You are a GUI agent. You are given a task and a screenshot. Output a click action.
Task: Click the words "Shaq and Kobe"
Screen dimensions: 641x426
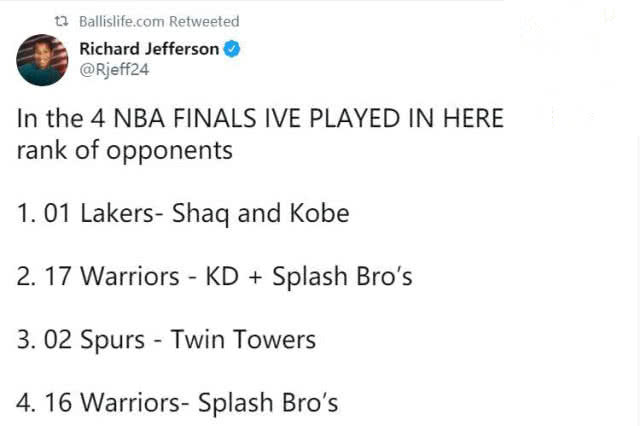pyautogui.click(x=261, y=214)
